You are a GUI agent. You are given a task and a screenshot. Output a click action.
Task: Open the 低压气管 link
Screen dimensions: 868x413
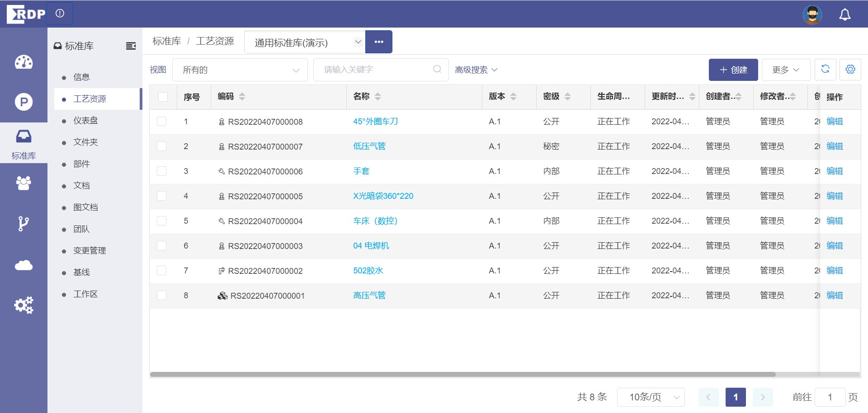[369, 146]
